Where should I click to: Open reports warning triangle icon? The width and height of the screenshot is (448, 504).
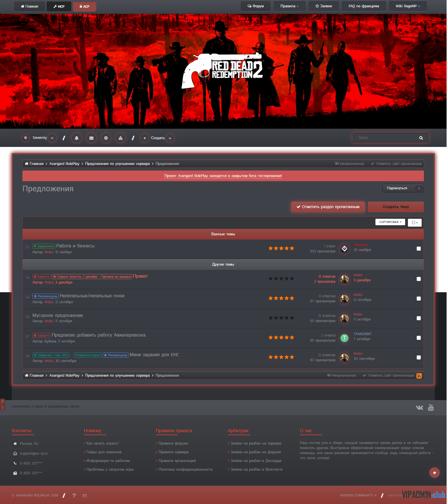point(120,138)
